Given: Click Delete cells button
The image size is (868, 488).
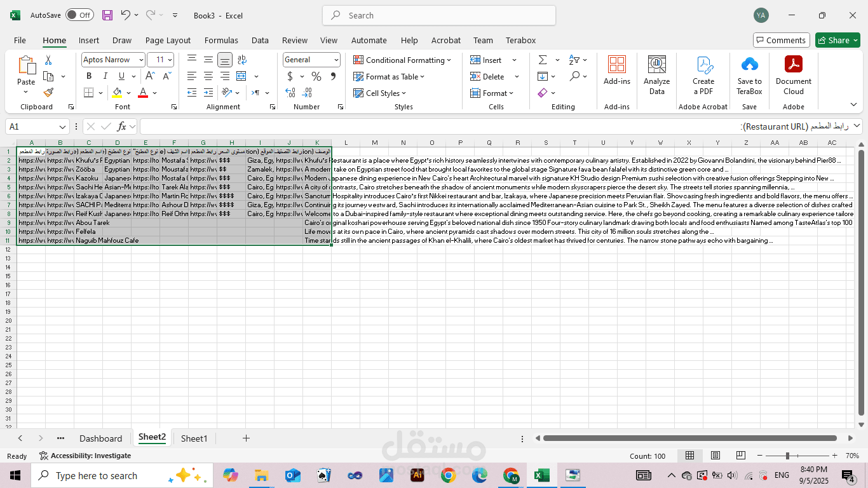Looking at the screenshot, I should coord(488,76).
